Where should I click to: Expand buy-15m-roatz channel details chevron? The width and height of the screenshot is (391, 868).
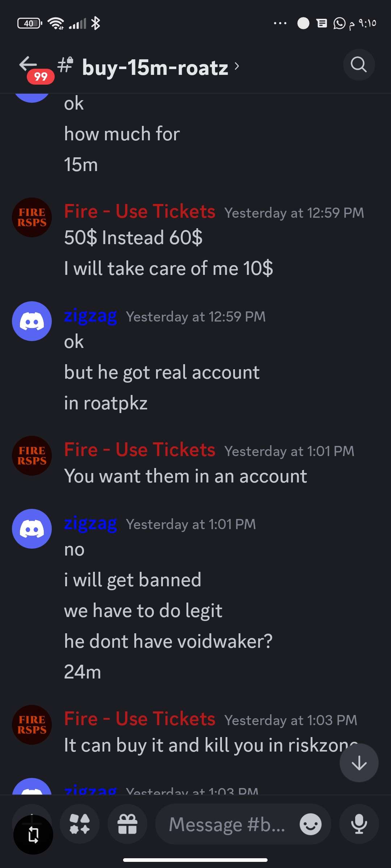click(x=237, y=66)
